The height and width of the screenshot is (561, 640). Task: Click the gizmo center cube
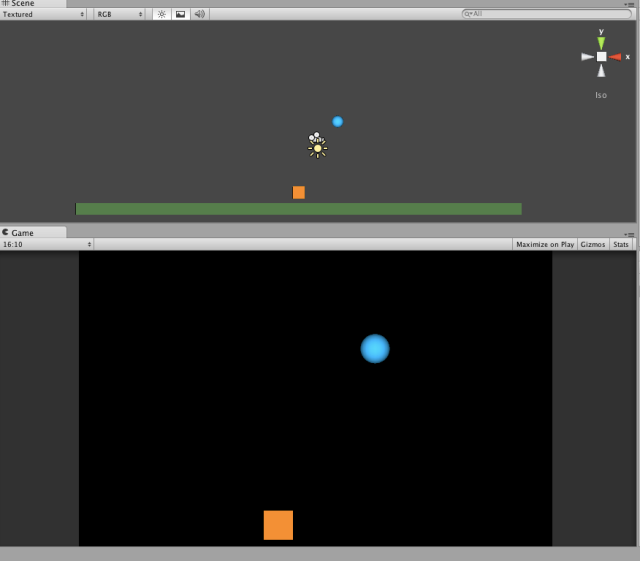[x=601, y=57]
